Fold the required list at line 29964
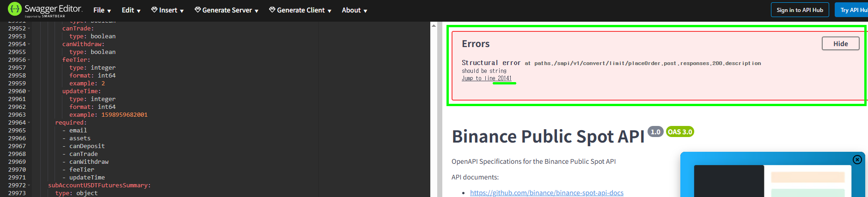The width and height of the screenshot is (868, 197). [x=29, y=123]
